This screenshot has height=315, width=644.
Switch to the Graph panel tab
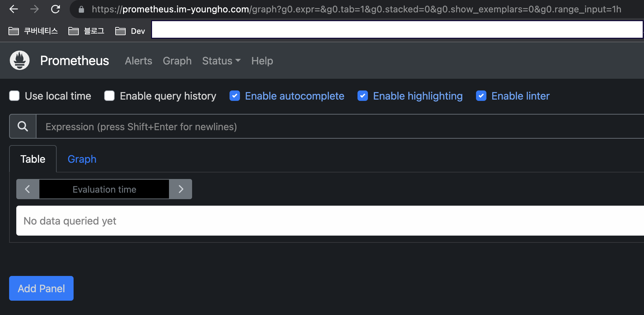[x=82, y=159]
